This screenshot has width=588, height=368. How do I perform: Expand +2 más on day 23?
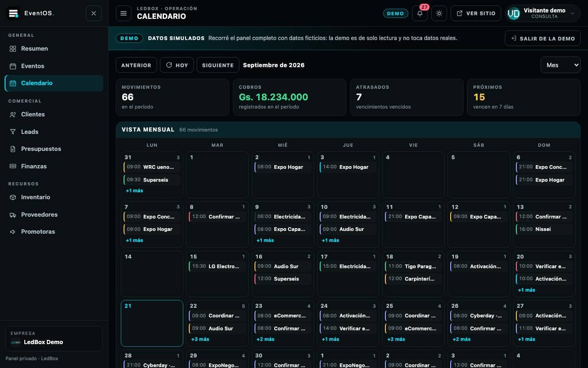point(266,339)
